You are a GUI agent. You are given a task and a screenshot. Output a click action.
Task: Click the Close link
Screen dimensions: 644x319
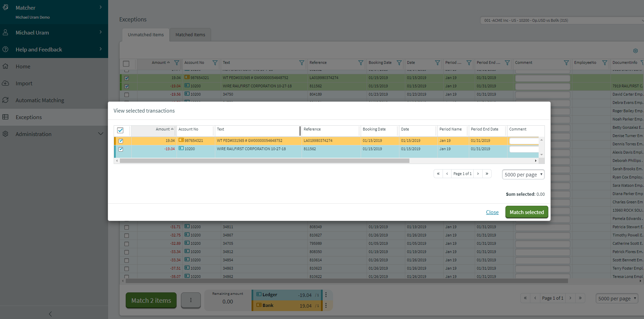click(492, 212)
